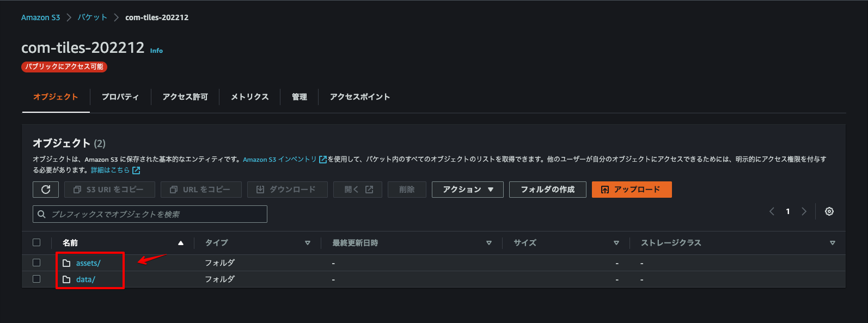
Task: Switch to the オブジェクト tab
Action: coord(56,97)
